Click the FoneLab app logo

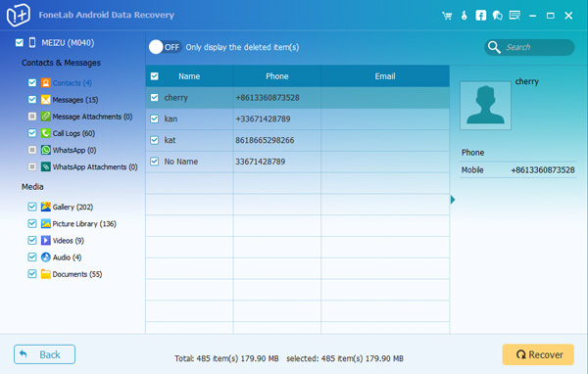click(19, 15)
